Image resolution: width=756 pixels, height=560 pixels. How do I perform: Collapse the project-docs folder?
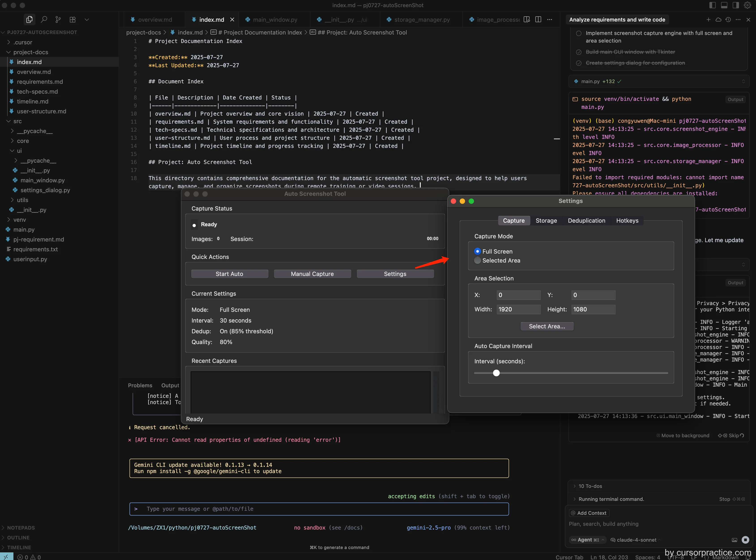coord(31,52)
